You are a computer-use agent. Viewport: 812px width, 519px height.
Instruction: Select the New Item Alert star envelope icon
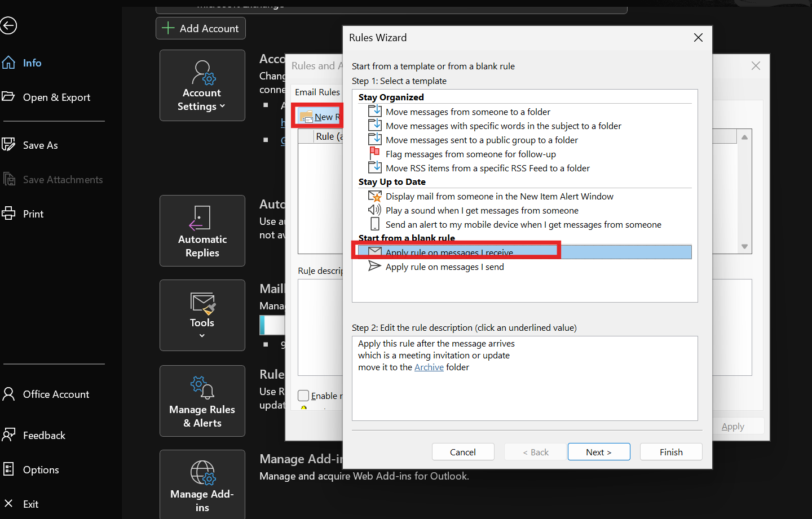point(374,196)
